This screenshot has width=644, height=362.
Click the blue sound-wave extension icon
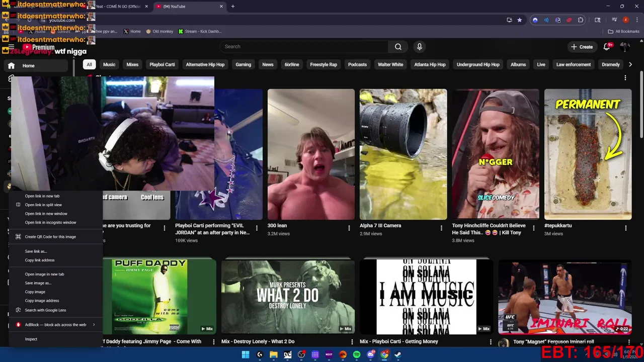point(546,20)
